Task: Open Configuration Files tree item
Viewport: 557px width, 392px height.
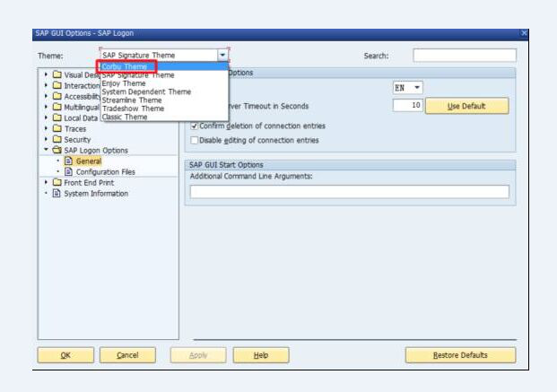Action: coord(106,172)
